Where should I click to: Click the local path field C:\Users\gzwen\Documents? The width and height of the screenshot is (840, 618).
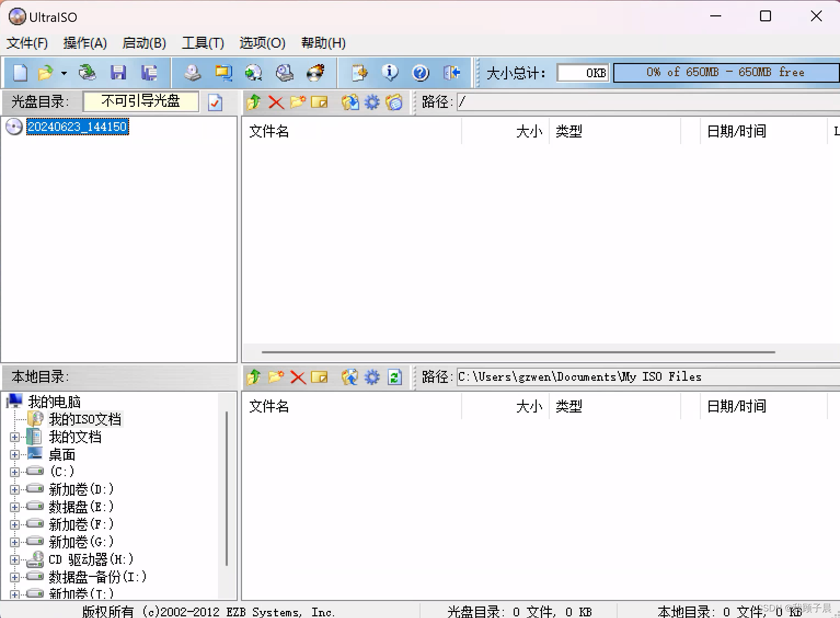coord(648,377)
